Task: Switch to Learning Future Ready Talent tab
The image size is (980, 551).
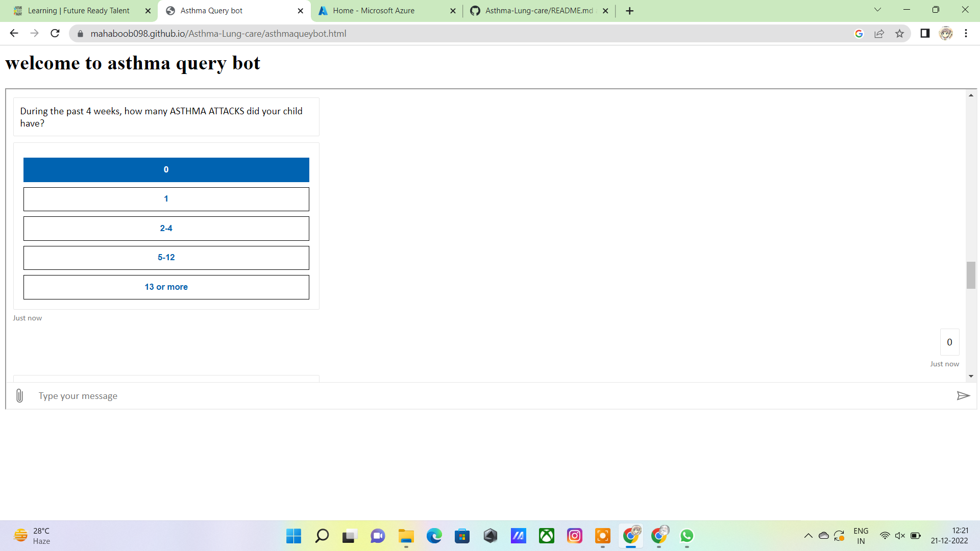Action: tap(79, 11)
